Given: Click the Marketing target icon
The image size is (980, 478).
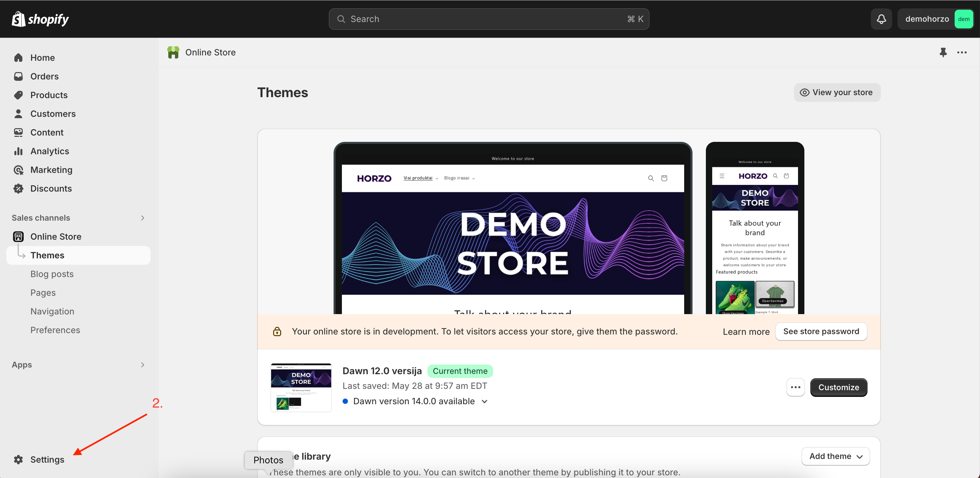Looking at the screenshot, I should (18, 170).
